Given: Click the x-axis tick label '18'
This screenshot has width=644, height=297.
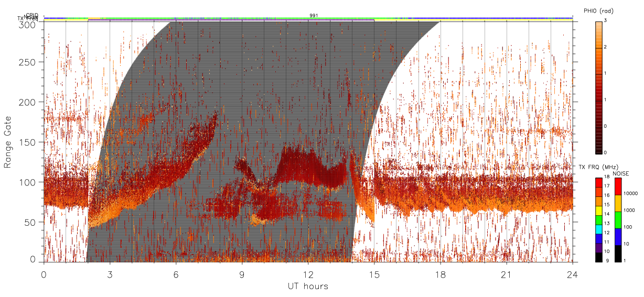Looking at the screenshot, I should pyautogui.click(x=441, y=274).
